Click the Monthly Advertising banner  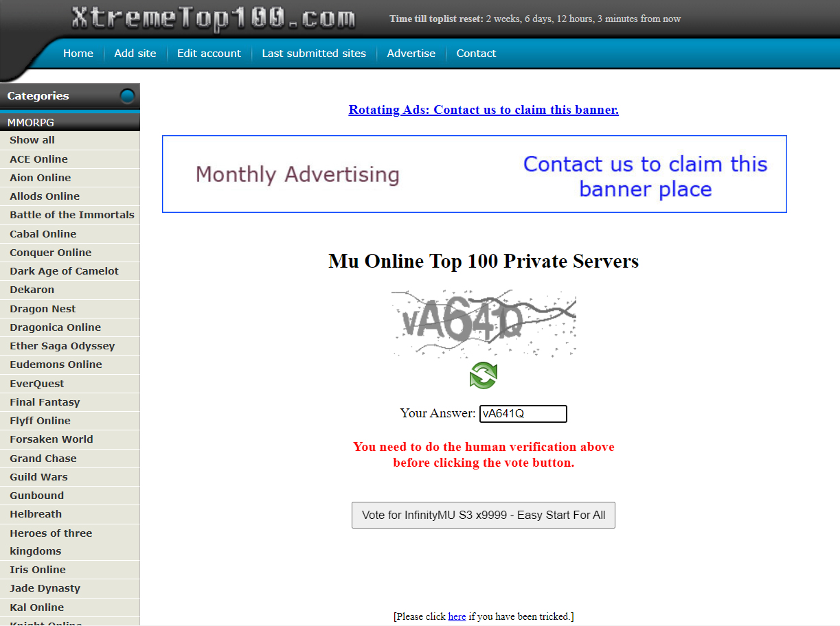(475, 174)
